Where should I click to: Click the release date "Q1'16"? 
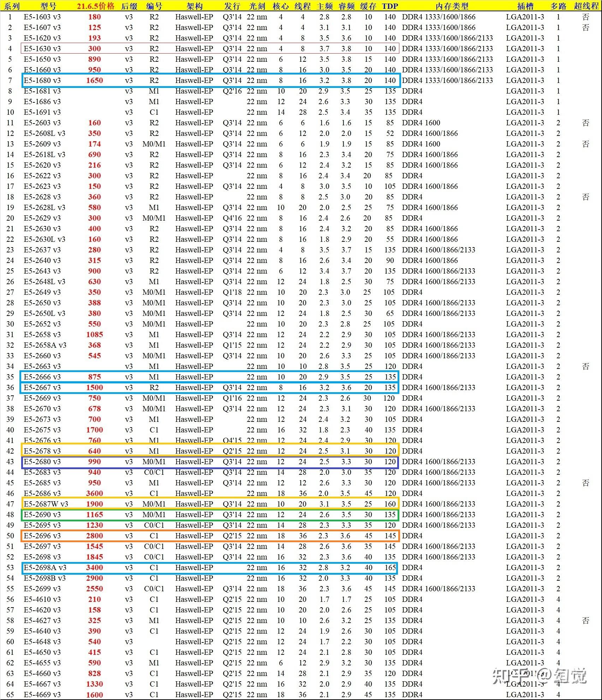click(x=232, y=398)
